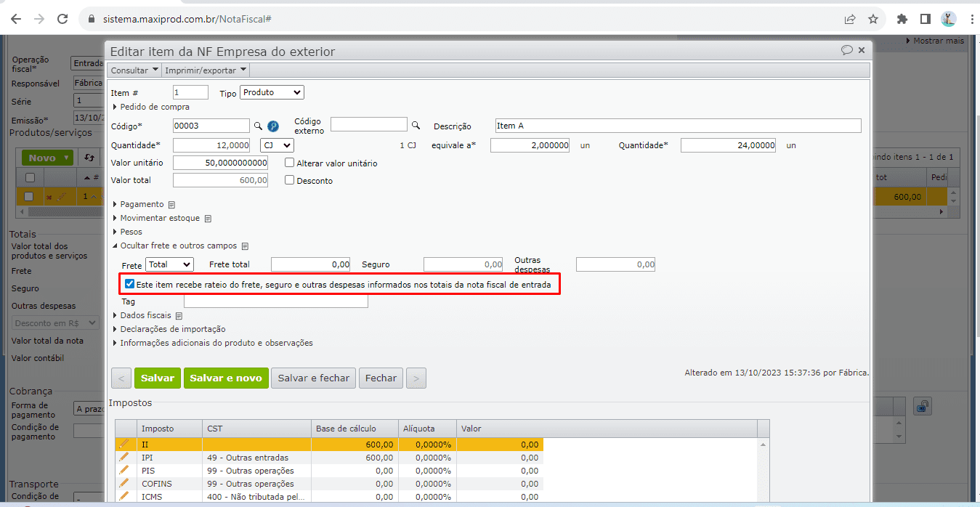Edit the COFINS tax row via pencil icon

(124, 483)
